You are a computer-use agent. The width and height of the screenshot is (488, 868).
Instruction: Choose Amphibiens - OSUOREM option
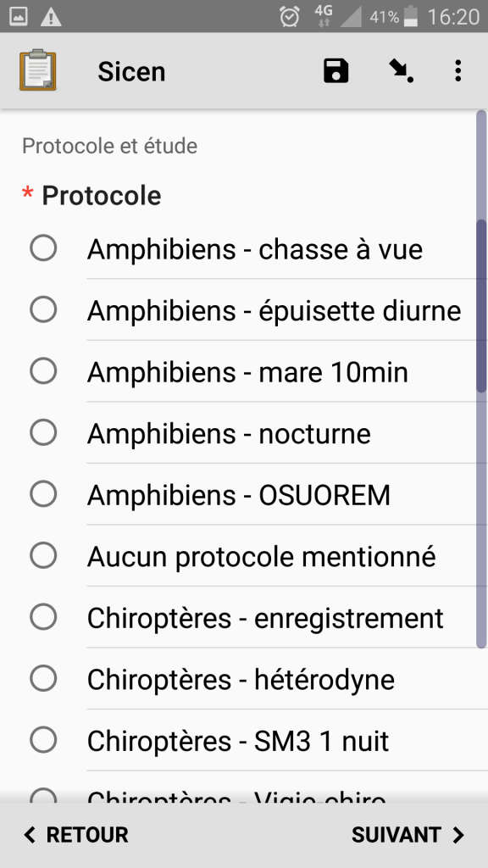pos(243,494)
